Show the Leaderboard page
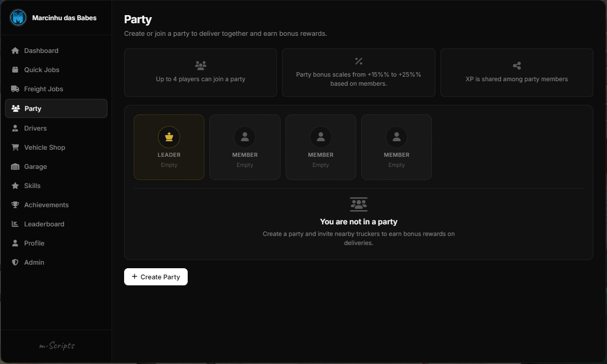607x364 pixels. pos(56,224)
